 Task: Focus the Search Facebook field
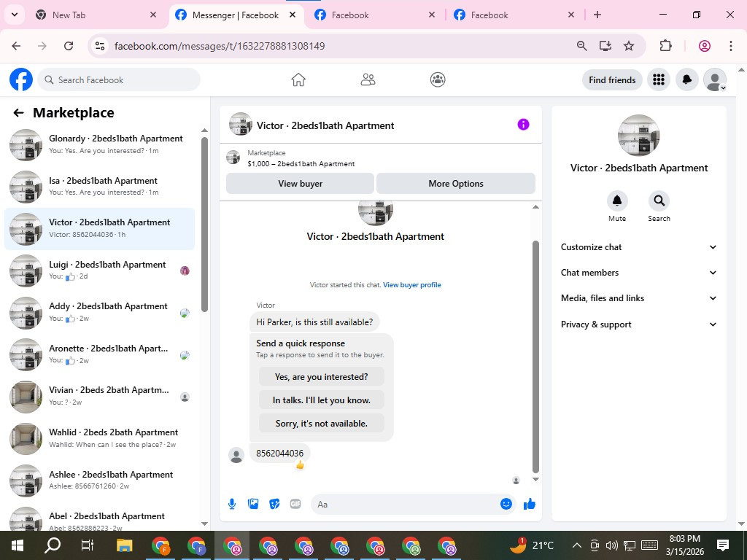pos(119,79)
